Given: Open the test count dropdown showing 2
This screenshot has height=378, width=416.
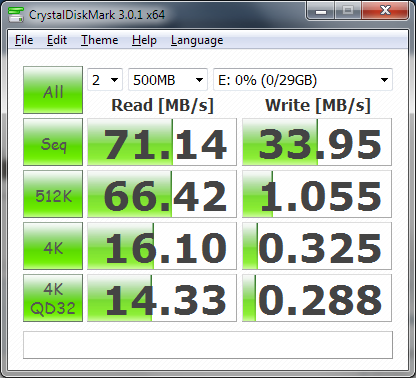Looking at the screenshot, I should [105, 80].
